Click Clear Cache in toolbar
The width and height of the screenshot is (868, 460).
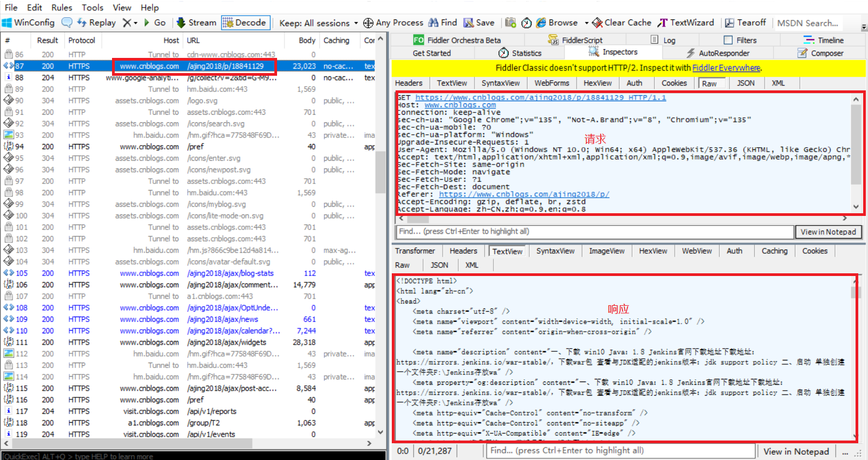[622, 23]
